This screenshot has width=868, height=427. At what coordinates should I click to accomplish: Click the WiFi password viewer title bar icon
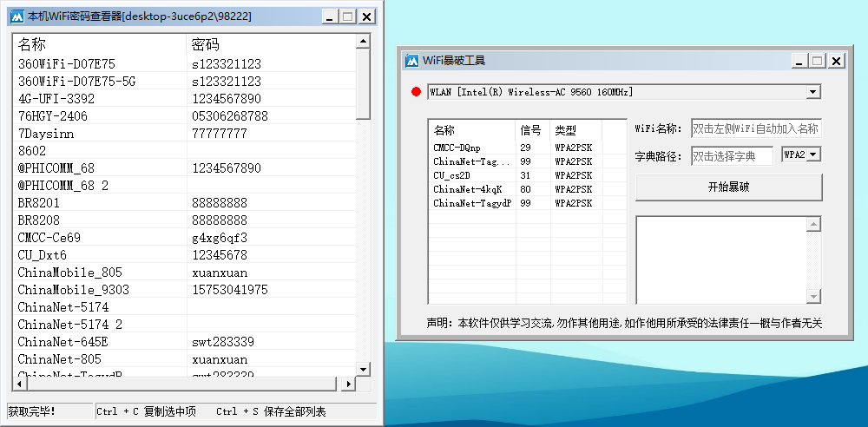(x=16, y=16)
